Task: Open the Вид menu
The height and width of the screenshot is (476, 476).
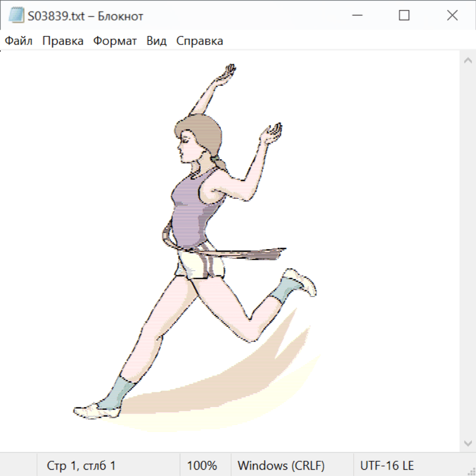Action: click(x=157, y=41)
